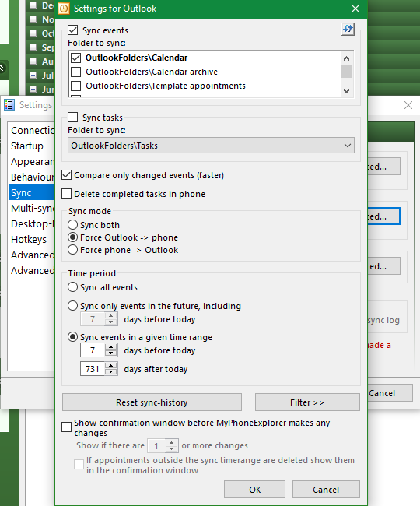Viewport: 420px width, 506px height.
Task: Enable Delete completed tasks in phone
Action: (66, 194)
